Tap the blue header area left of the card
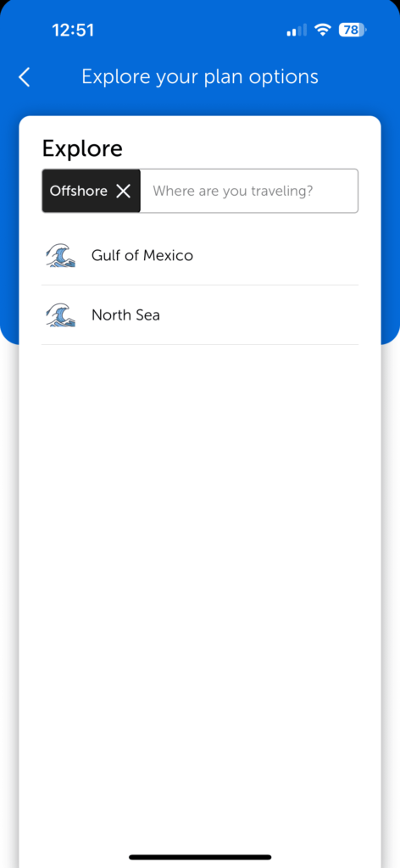 tap(9, 221)
